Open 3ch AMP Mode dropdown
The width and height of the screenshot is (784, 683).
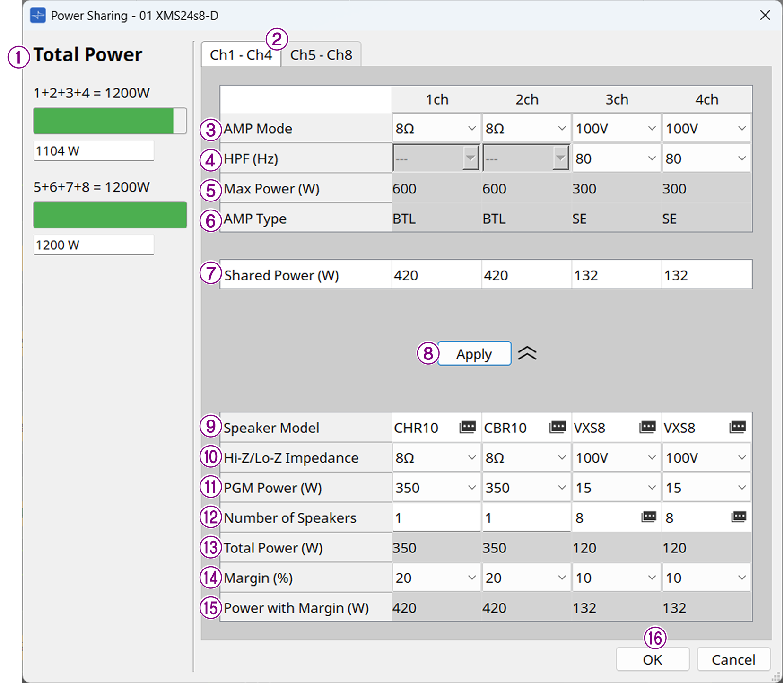click(616, 128)
